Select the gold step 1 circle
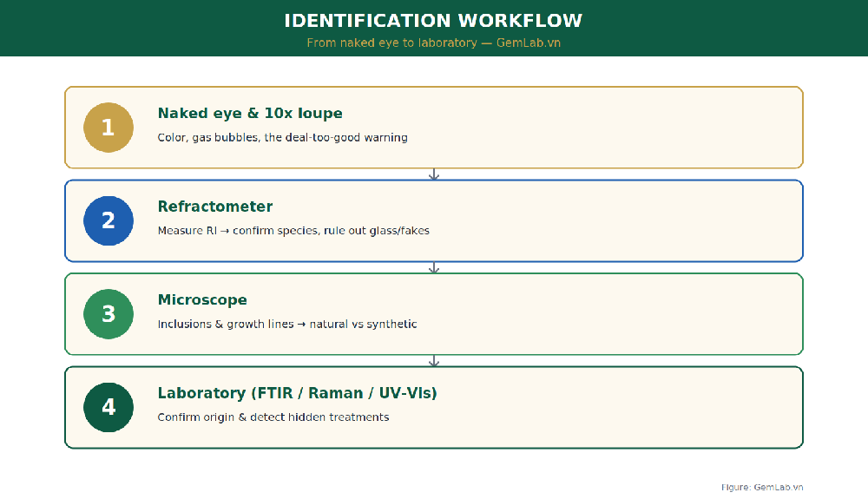Viewport: 868px width, 499px height. click(108, 128)
